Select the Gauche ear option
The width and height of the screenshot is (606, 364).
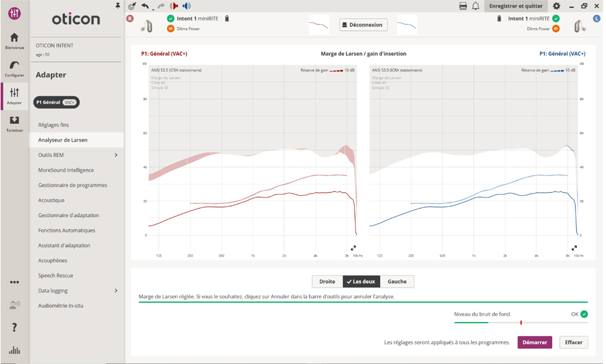397,281
